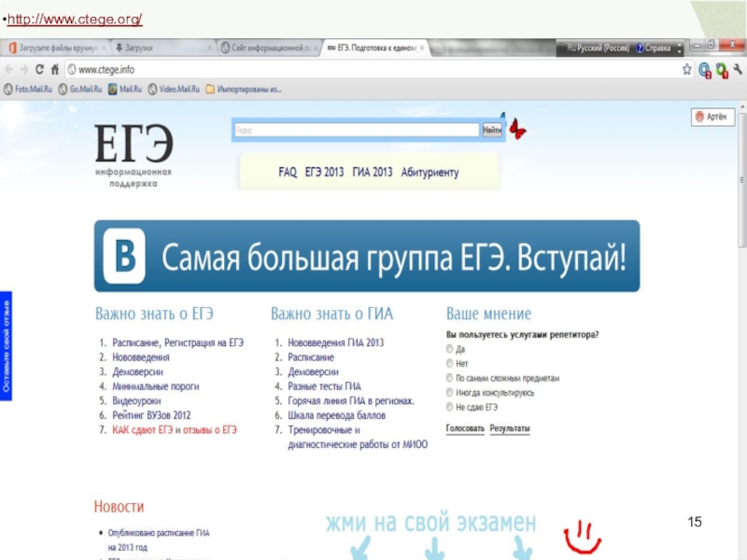Open Опубликовано расписание ГИА news link

click(x=159, y=540)
